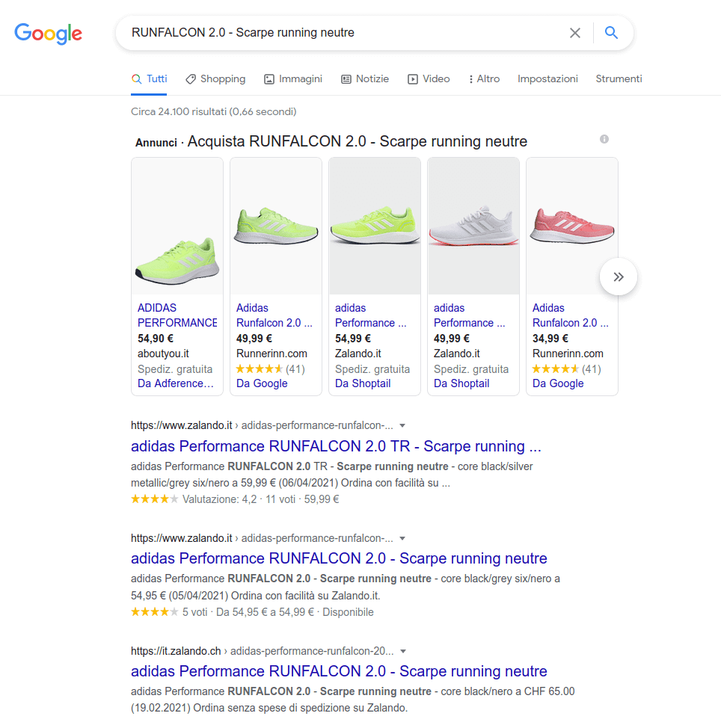Open Impostazioni settings

tap(547, 79)
